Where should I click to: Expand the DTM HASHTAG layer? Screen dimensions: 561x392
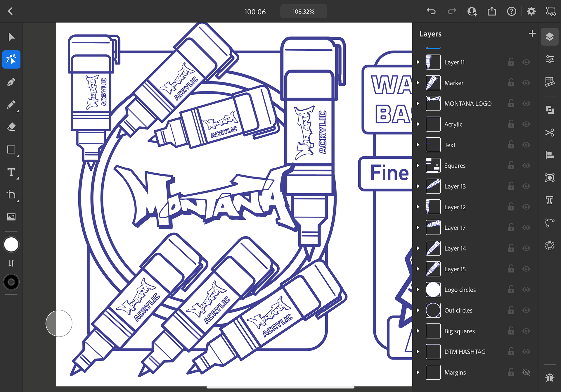(418, 352)
